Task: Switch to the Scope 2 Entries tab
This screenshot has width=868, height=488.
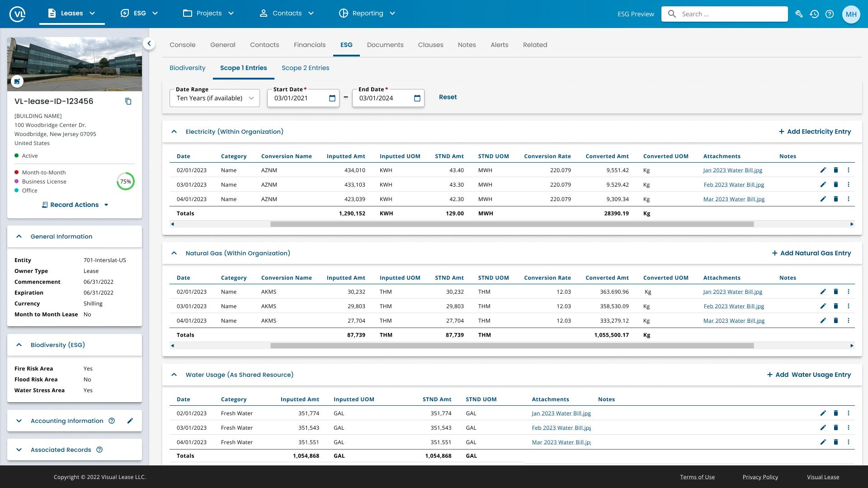Action: (x=305, y=67)
